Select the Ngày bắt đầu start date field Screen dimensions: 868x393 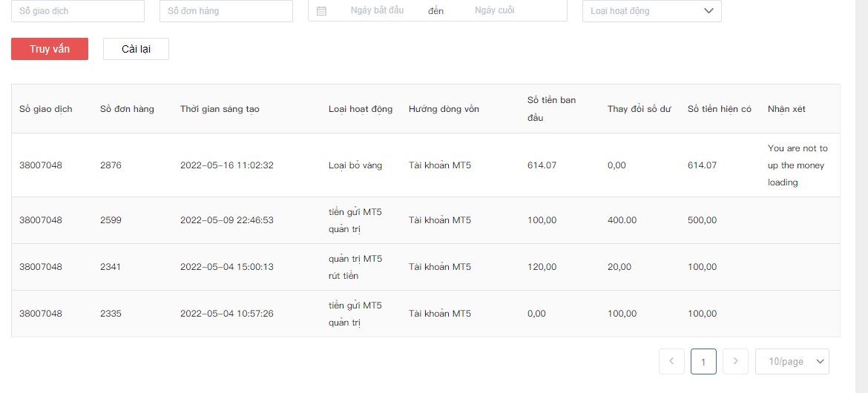click(377, 10)
